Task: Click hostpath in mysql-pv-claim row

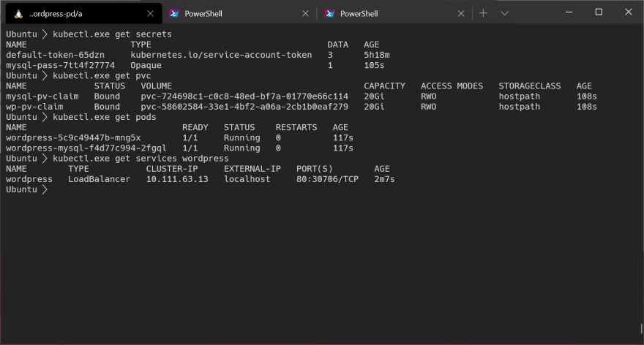Action: point(519,96)
